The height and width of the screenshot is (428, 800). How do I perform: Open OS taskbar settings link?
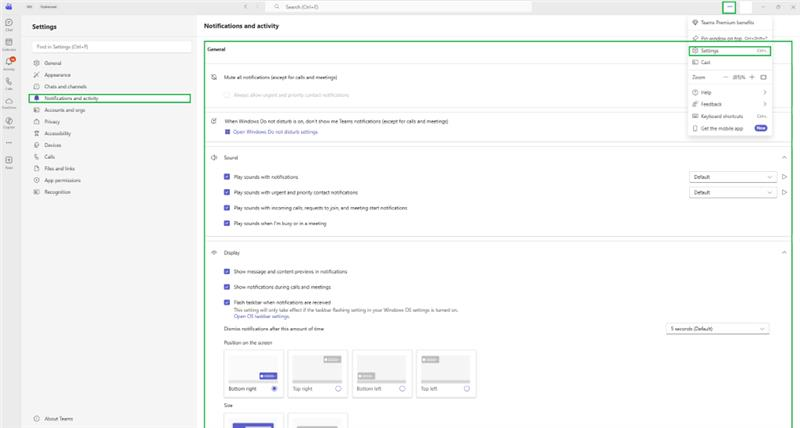[x=261, y=316]
